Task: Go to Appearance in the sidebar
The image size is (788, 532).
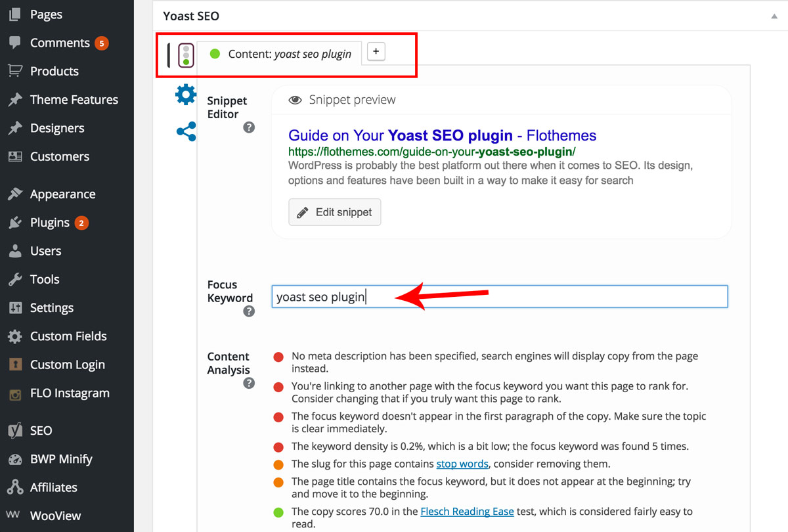Action: (x=62, y=194)
